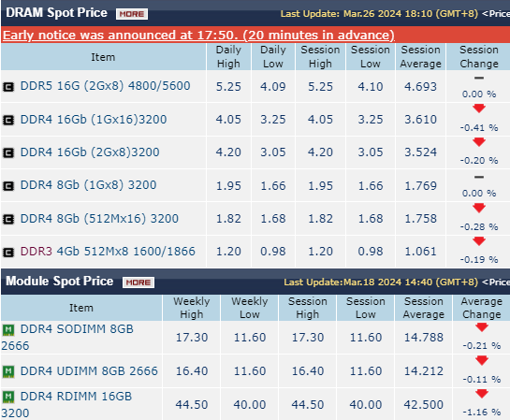Click module icon beside DDR4 UDIMM 8GB 2666
This screenshot has height=420, width=510.
click(x=8, y=371)
